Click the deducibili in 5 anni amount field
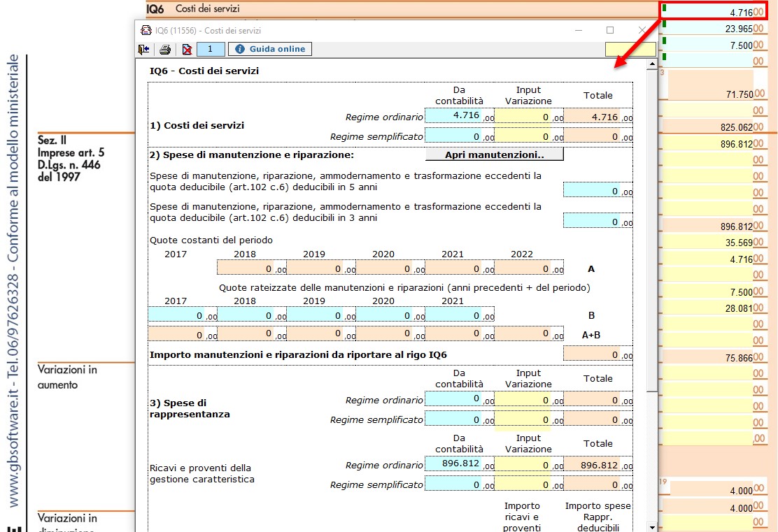The width and height of the screenshot is (778, 532). (x=598, y=190)
